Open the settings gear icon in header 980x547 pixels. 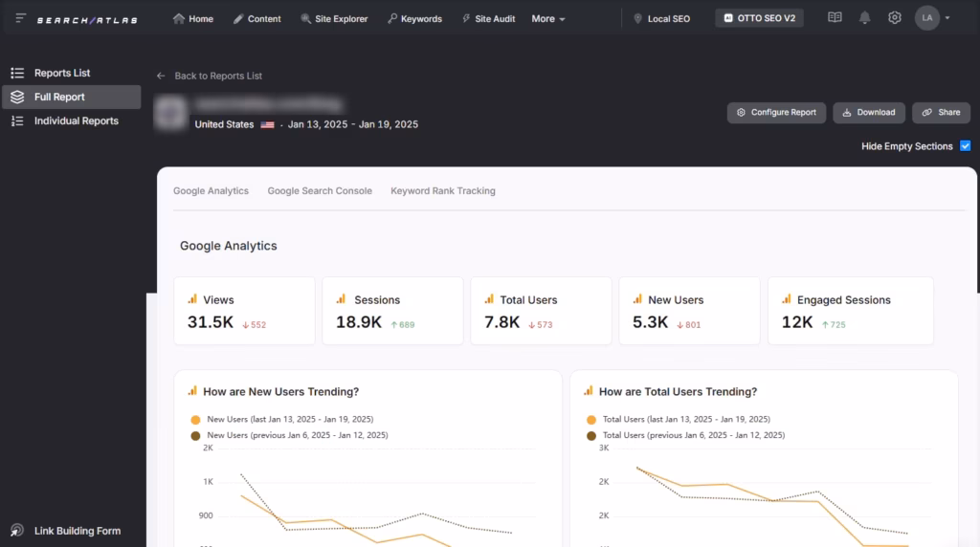[895, 18]
